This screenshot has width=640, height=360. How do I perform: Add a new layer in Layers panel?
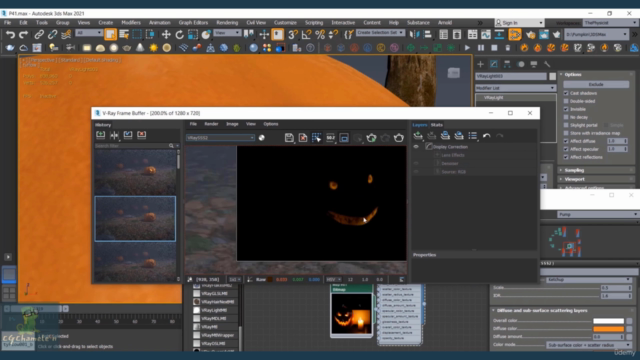(418, 136)
